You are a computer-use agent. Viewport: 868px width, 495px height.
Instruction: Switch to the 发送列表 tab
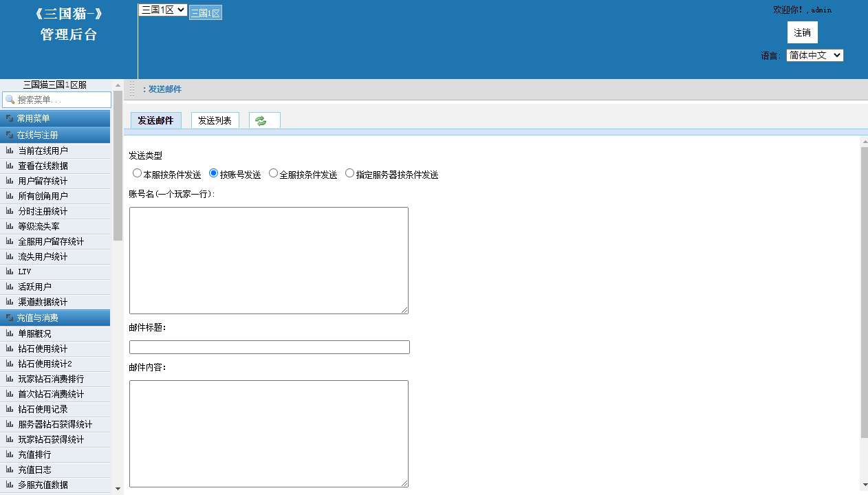tap(215, 121)
